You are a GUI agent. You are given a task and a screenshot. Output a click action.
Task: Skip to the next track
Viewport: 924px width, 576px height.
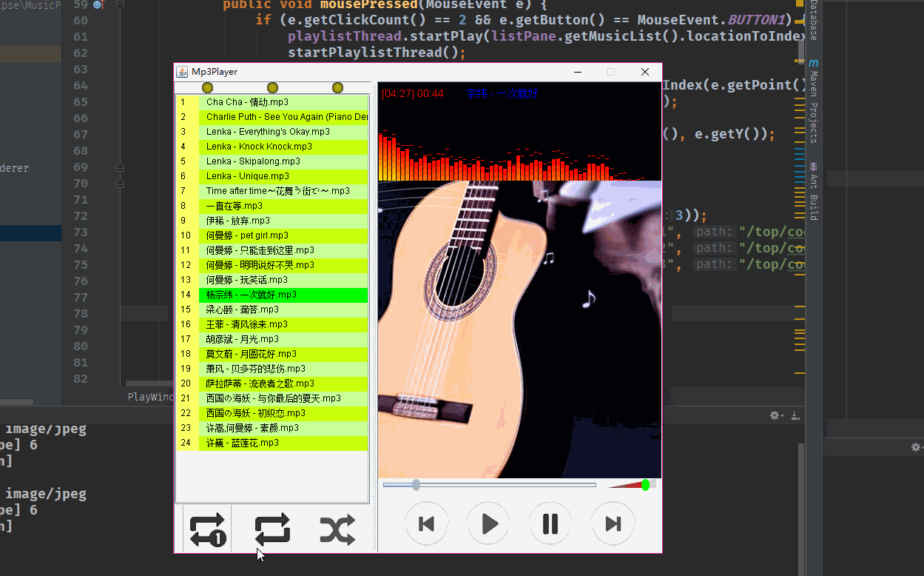(613, 524)
